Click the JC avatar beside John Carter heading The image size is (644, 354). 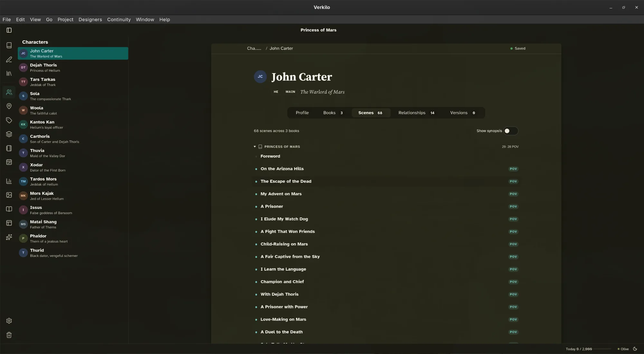point(260,77)
